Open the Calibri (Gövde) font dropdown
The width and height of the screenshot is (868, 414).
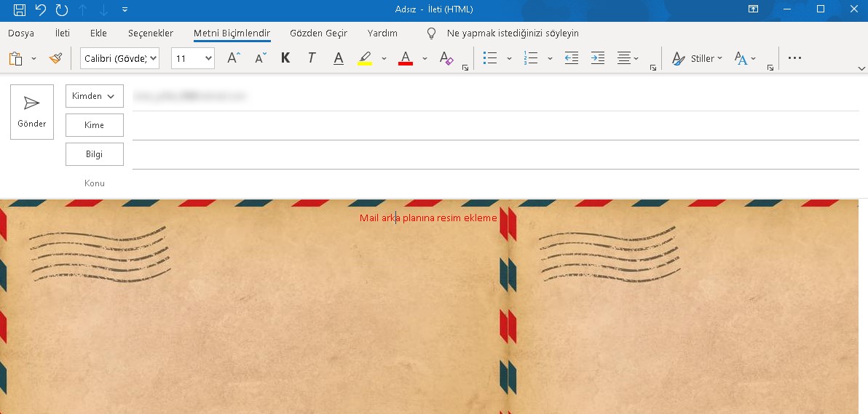pyautogui.click(x=120, y=58)
